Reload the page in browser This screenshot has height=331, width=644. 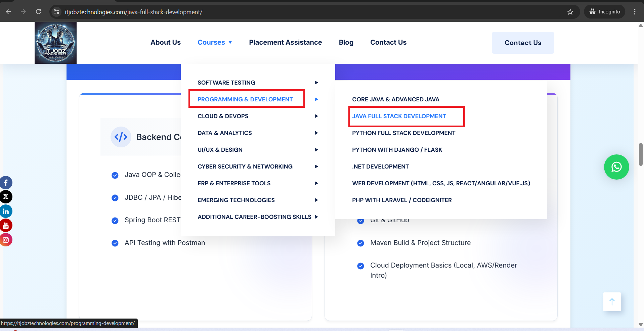pos(39,12)
